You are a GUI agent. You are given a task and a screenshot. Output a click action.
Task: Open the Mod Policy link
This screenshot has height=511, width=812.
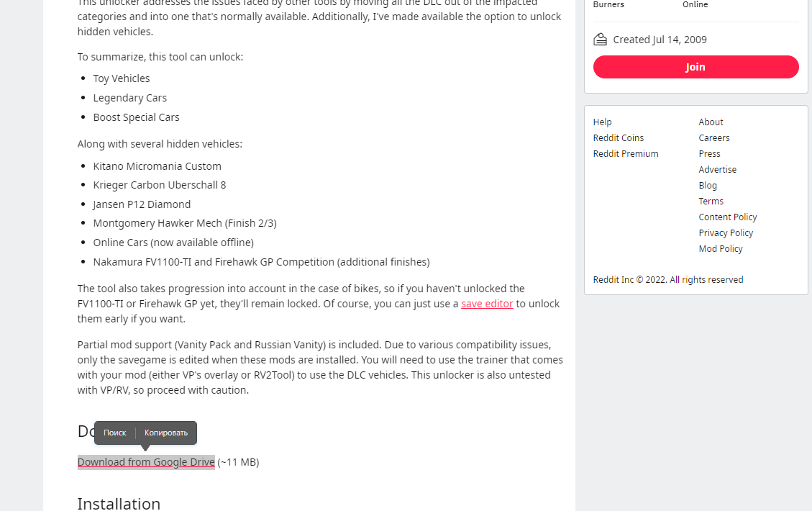(x=721, y=249)
